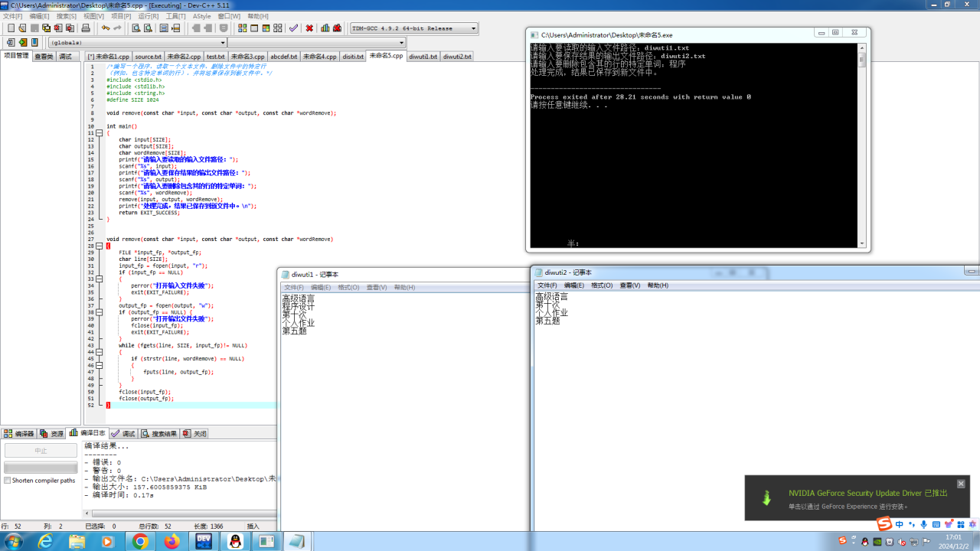980x551 pixels.
Task: Click the Sogou microphone voice input icon
Action: 924,524
